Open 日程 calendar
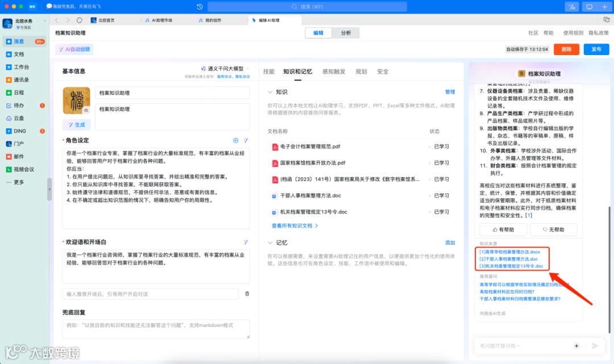This screenshot has height=364, width=614. (x=16, y=93)
